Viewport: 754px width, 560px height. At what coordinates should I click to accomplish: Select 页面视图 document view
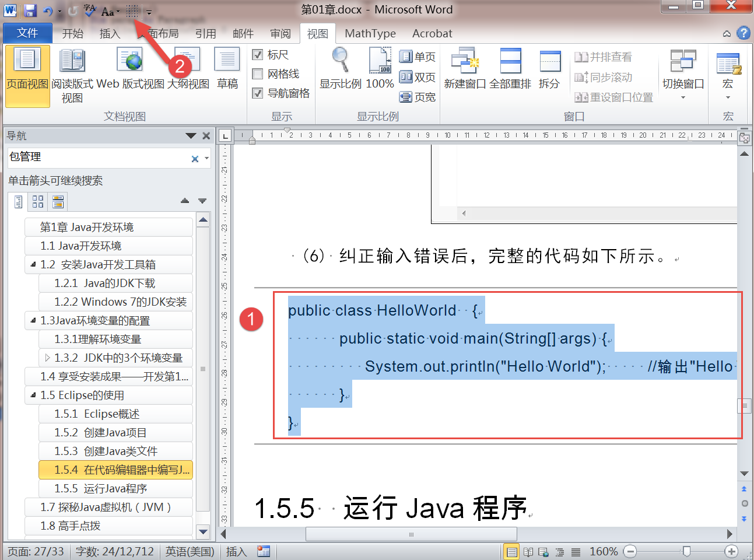pos(27,76)
